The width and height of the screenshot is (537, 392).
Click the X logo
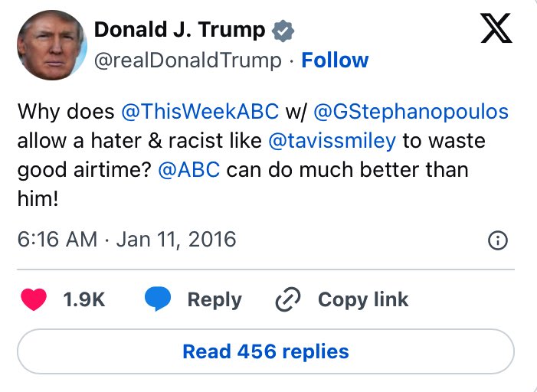(x=496, y=31)
